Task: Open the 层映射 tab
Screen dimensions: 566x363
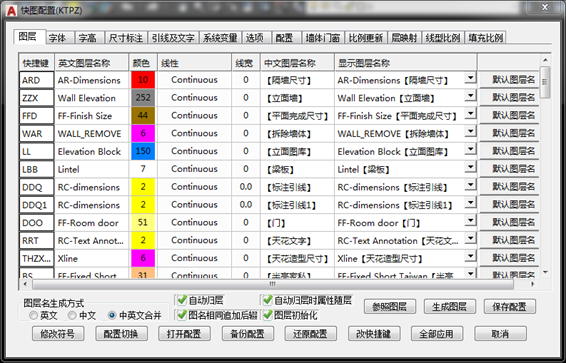Action: (404, 38)
